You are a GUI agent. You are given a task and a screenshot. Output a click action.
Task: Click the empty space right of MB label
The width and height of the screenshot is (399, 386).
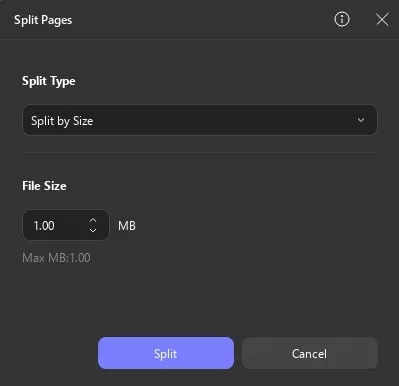(257, 226)
